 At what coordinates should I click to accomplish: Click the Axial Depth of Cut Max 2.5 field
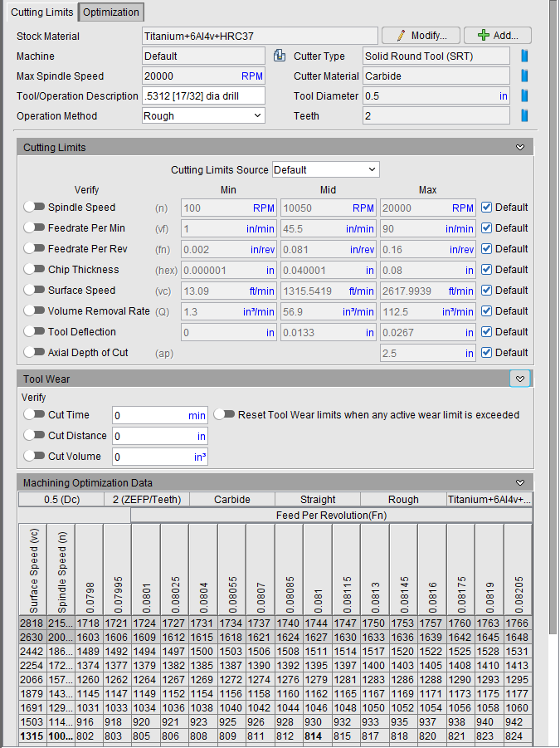(427, 353)
